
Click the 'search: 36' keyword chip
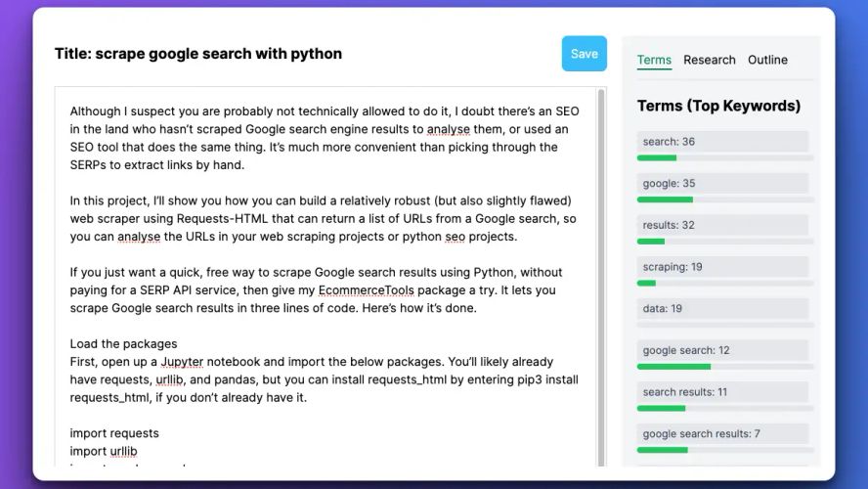[x=722, y=142]
